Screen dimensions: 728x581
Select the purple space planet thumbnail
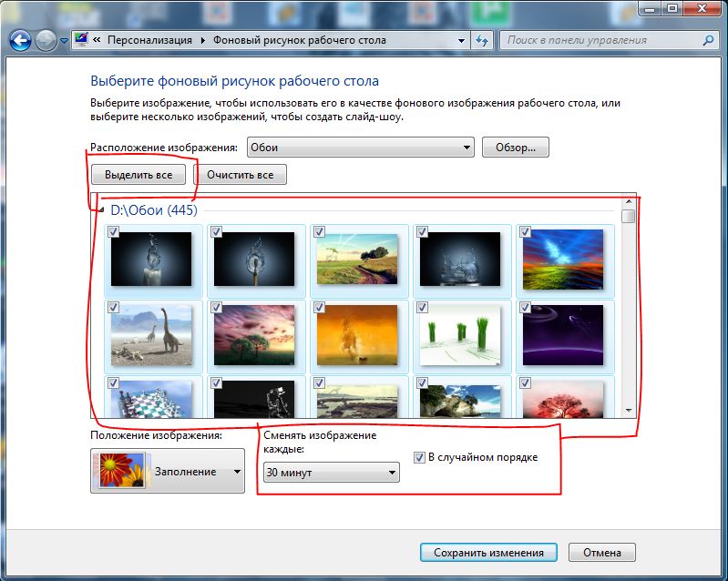coord(563,335)
